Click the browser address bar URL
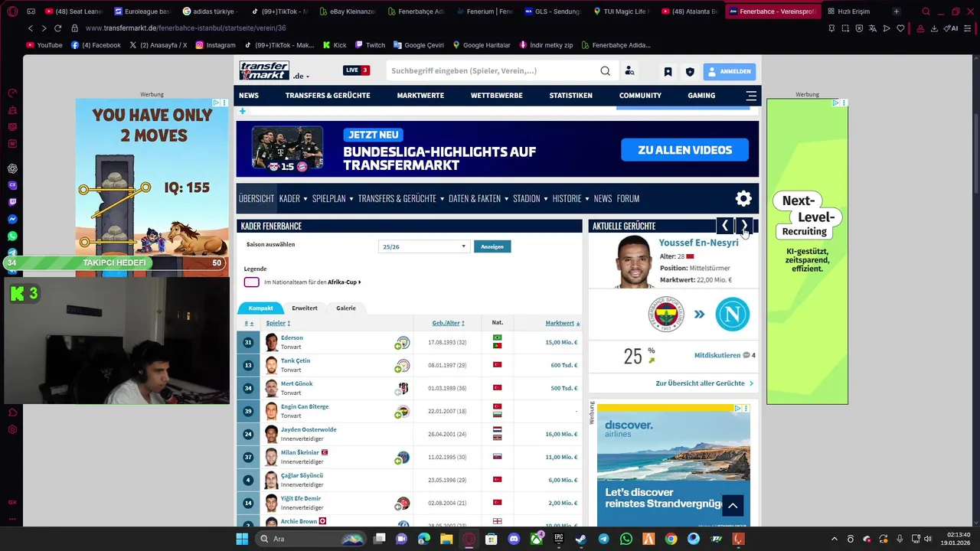 (x=185, y=28)
